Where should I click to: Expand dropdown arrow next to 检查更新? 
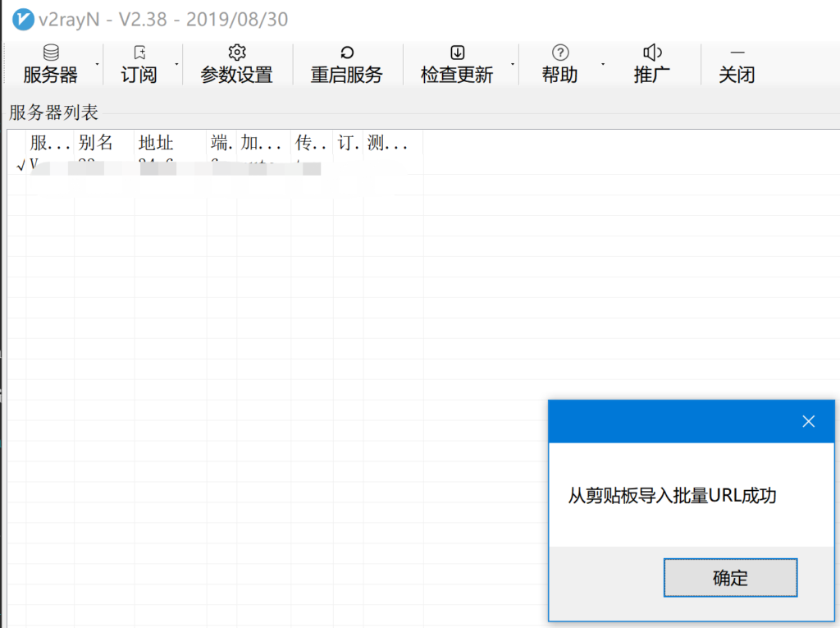coord(513,64)
